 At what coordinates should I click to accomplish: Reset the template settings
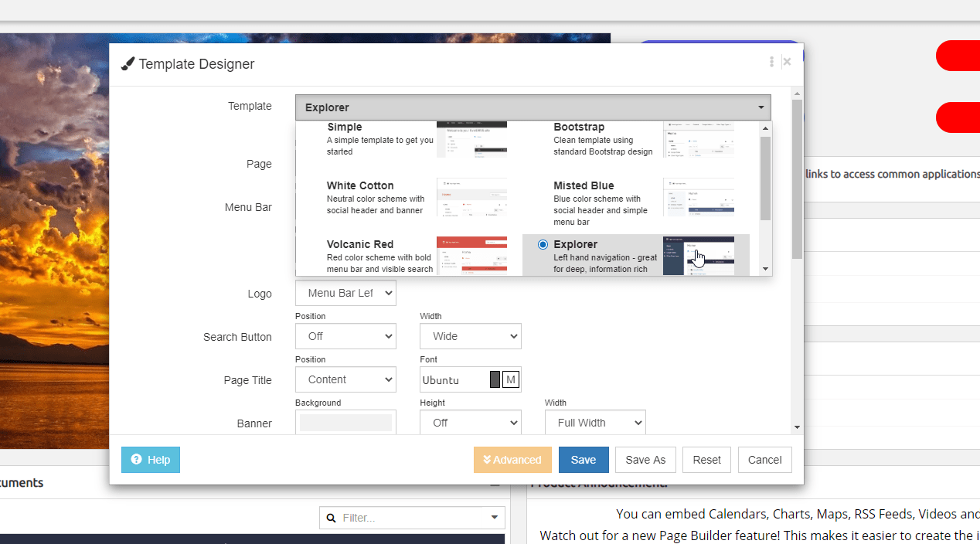[706, 460]
